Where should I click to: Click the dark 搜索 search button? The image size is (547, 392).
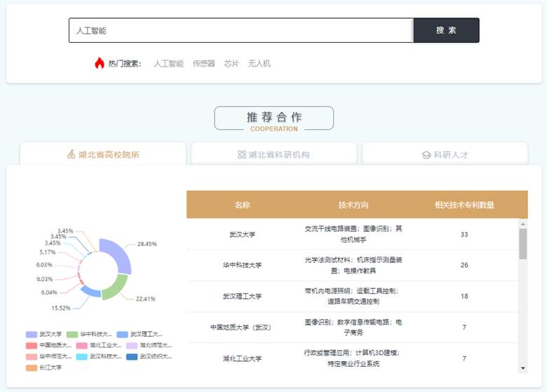tap(446, 30)
